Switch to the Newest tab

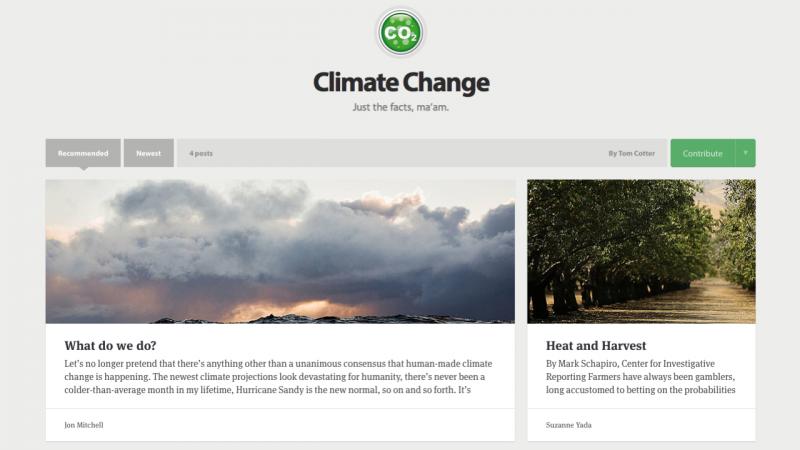point(148,153)
